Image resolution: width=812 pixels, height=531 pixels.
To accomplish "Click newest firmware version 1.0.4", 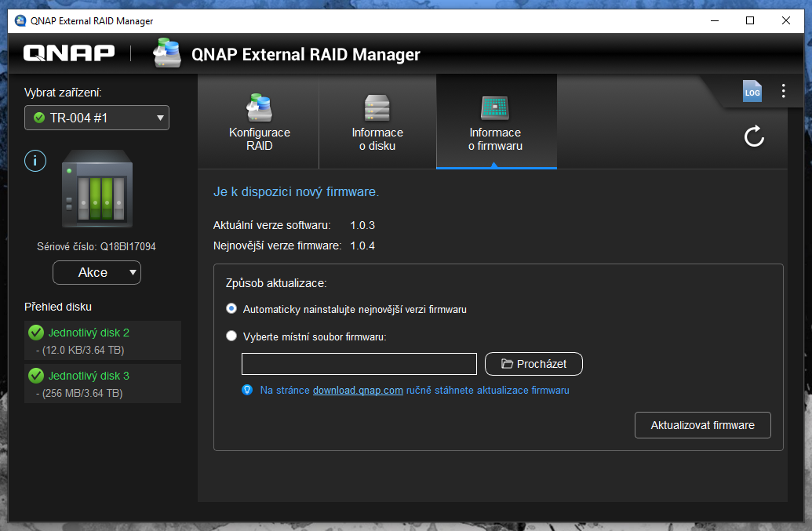I will coord(362,245).
